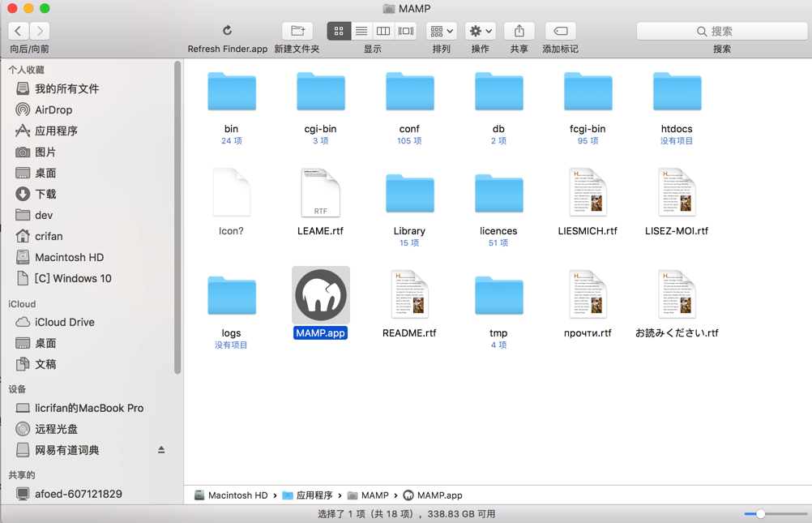Open the action gear (操作) menu

pos(480,31)
